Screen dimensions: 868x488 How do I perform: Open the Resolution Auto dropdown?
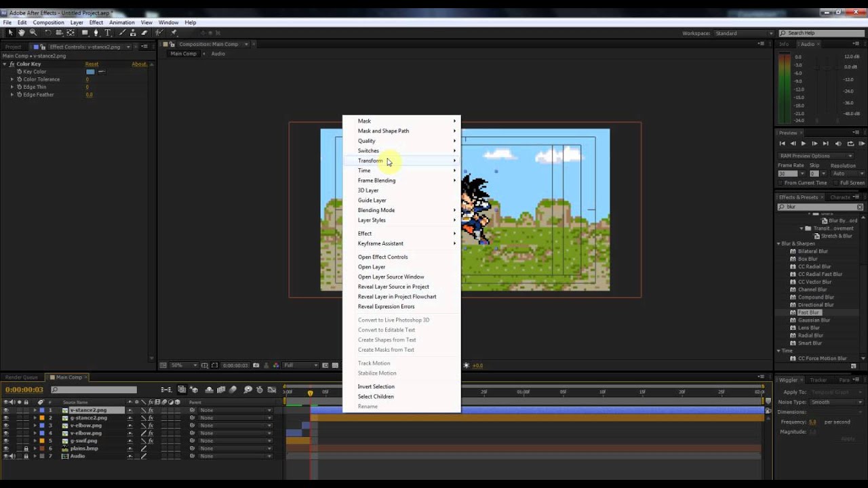[848, 174]
